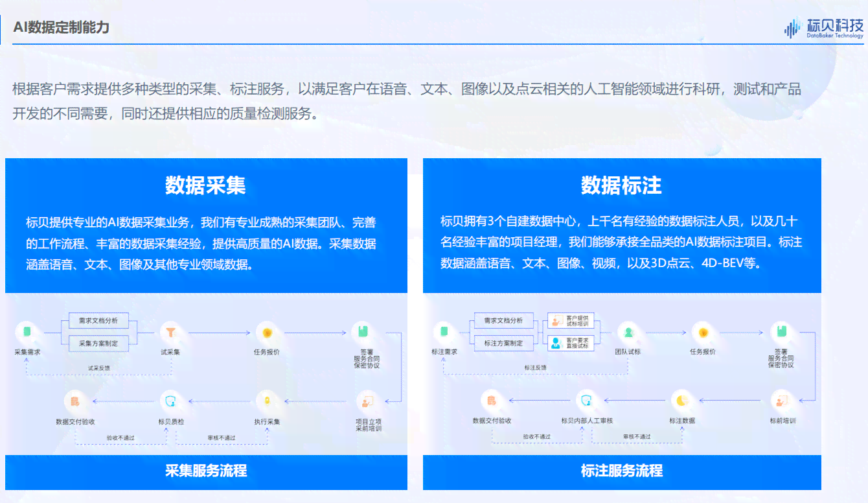Viewport: 868px width, 503px height.
Task: Click the 标贝质检 shield icon
Action: pos(171,401)
